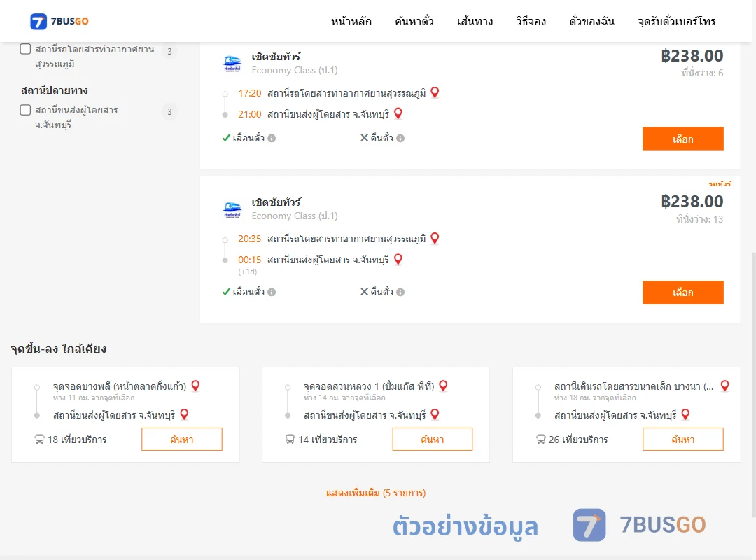Screen dimensions: 756x560
Task: Open ตั๋วของฉัน menu item
Action: point(591,21)
